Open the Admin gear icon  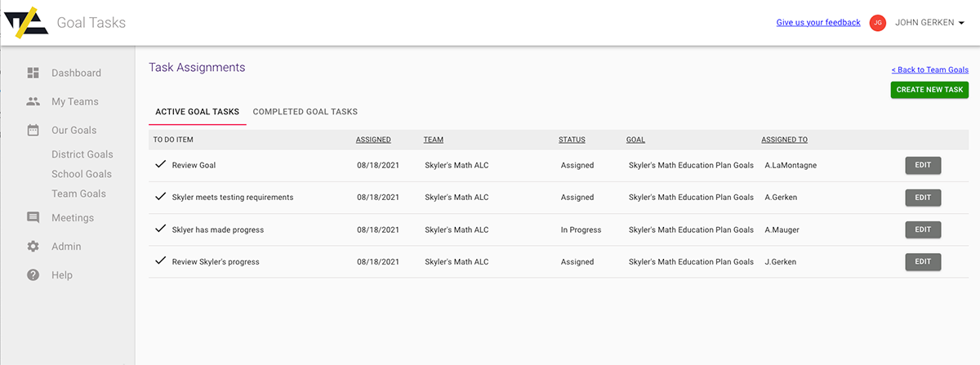click(33, 247)
